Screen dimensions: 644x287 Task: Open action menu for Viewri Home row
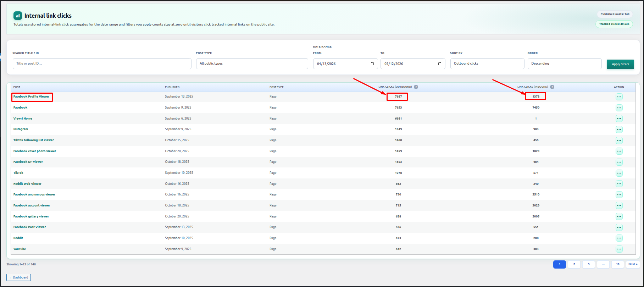(619, 118)
